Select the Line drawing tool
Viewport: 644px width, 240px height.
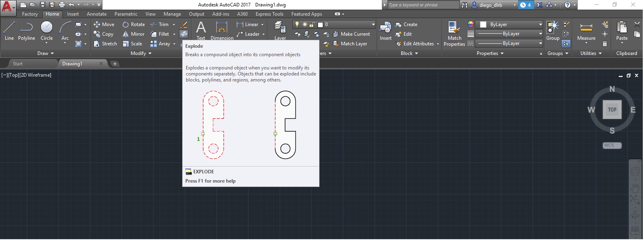pos(9,31)
